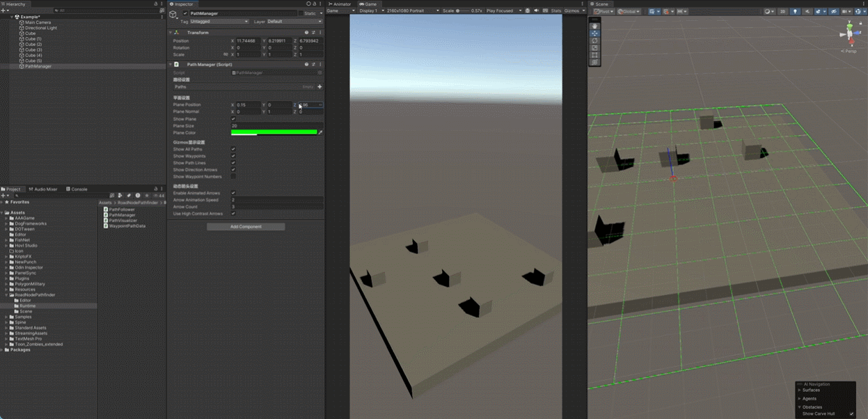
Task: Open the Pivot handle position dropdown
Action: coord(603,11)
